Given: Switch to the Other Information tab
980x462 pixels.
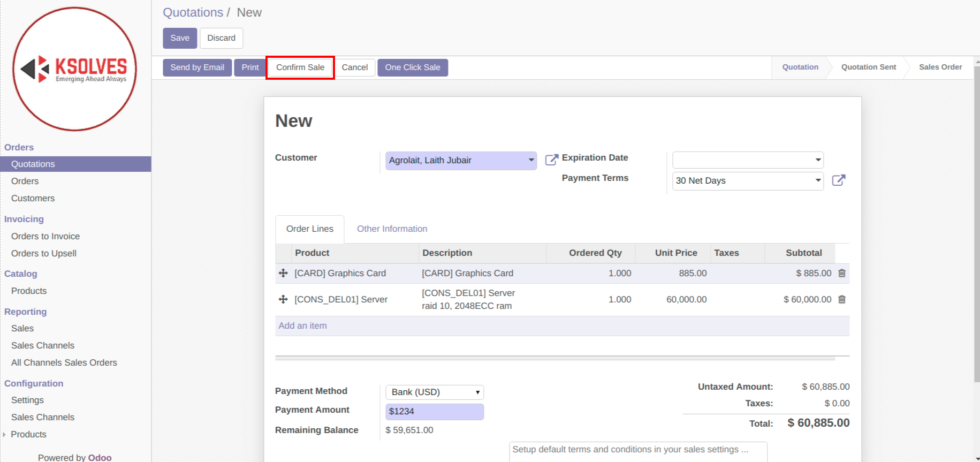Looking at the screenshot, I should tap(392, 229).
